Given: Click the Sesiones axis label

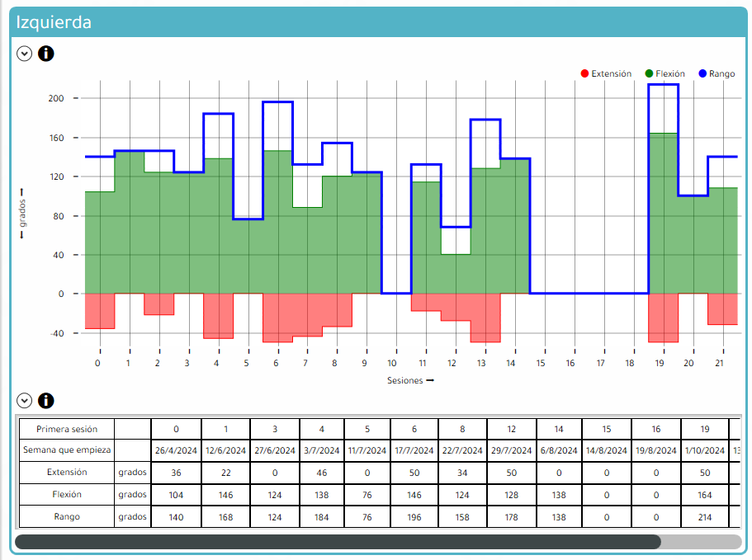Looking at the screenshot, I should (410, 380).
